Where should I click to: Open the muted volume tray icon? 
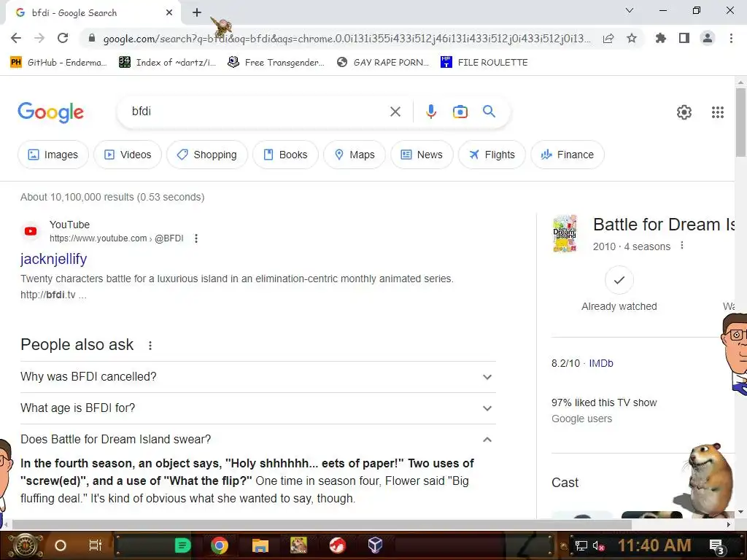point(598,545)
